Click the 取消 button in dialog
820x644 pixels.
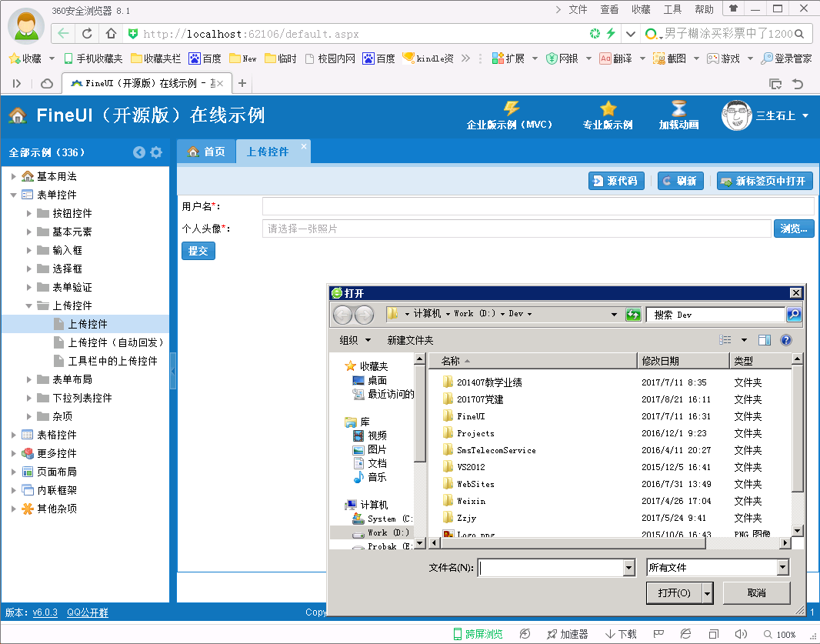[756, 593]
